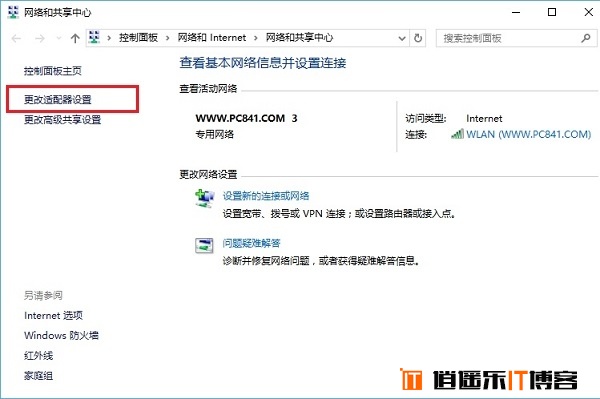Go forward with the right arrow button
The width and height of the screenshot is (600, 399).
point(40,38)
